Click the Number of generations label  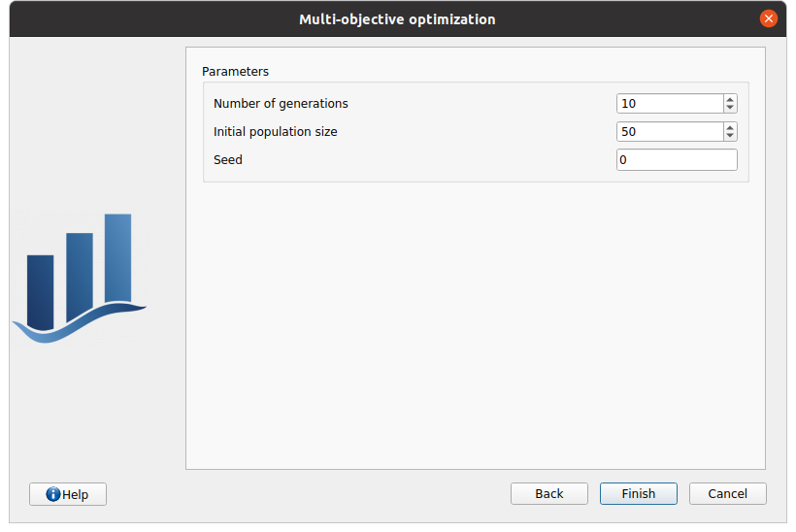point(281,104)
